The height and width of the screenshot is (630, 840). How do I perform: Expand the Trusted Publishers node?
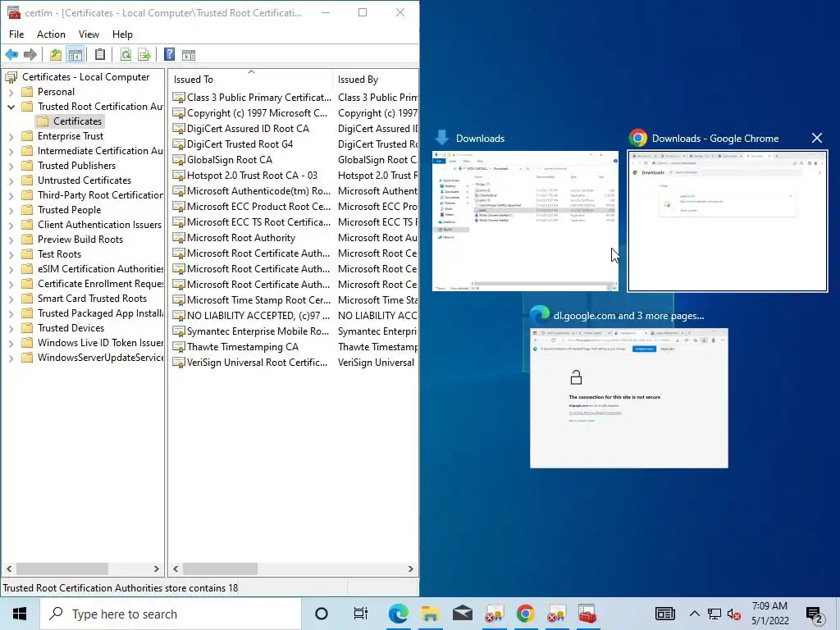click(11, 166)
